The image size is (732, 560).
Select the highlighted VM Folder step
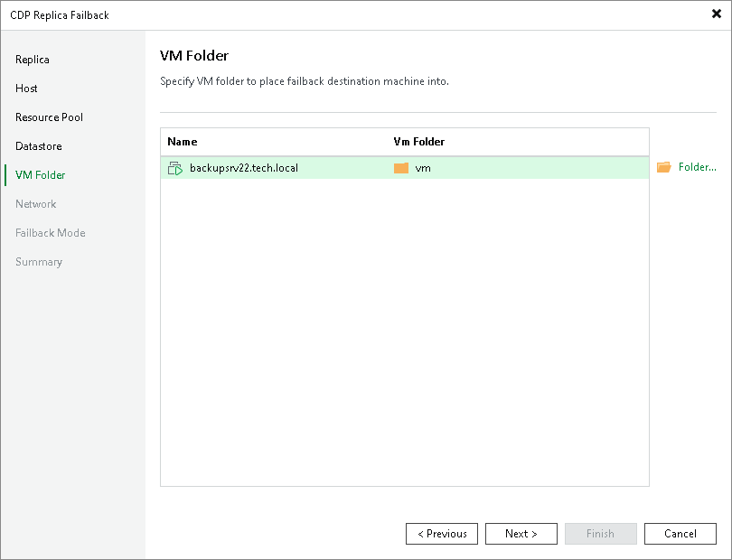pos(40,175)
